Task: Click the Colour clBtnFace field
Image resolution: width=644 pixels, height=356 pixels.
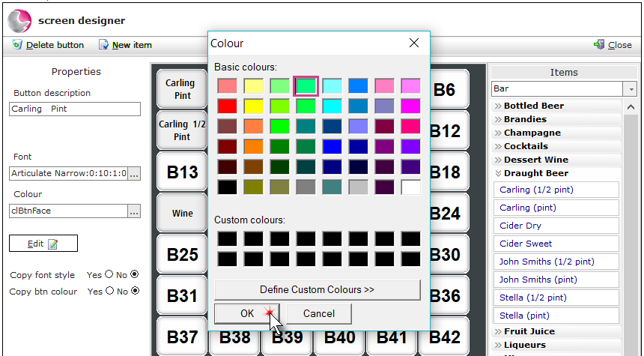Action: (x=68, y=211)
